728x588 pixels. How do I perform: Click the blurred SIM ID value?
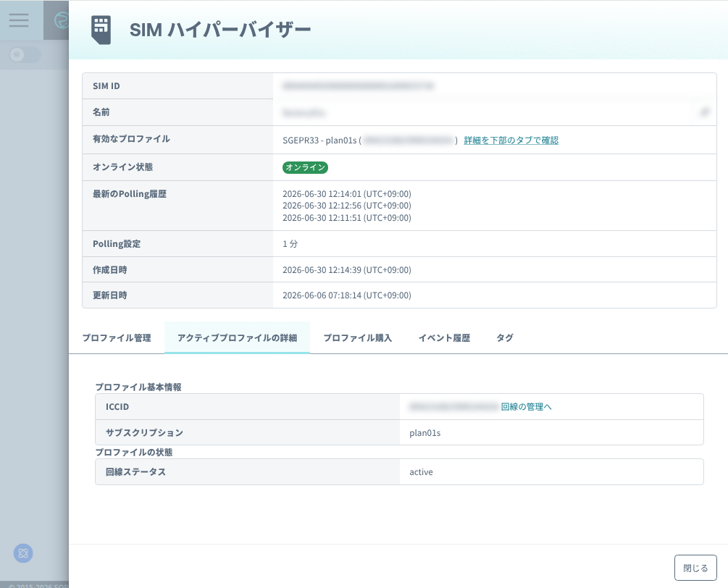coord(358,86)
